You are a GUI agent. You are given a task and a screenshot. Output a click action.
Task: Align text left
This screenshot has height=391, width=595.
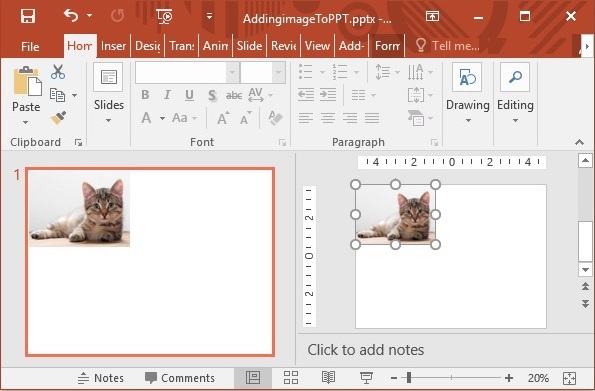coord(306,118)
